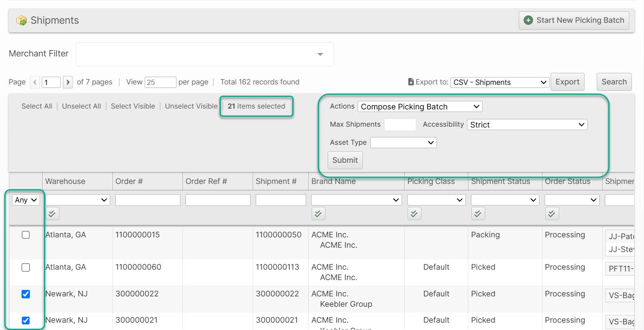Click multiselect icon under Picking Class filter
644x330 pixels.
click(x=414, y=213)
